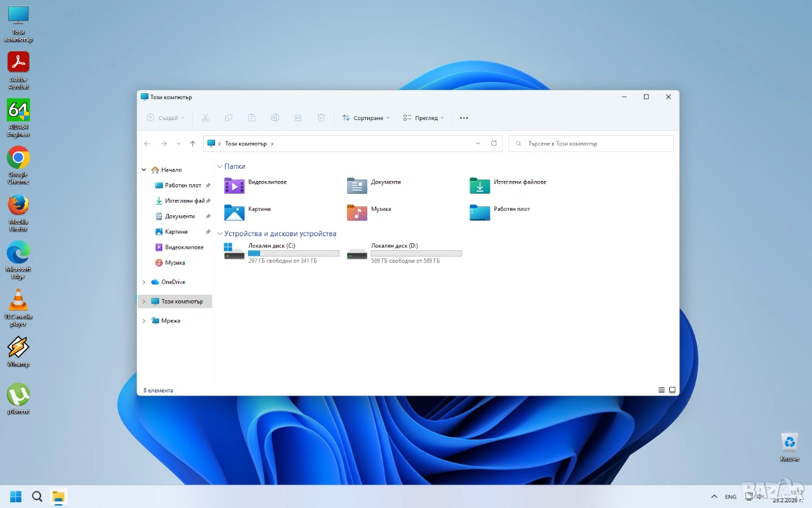
Task: Click the taskbar Search icon
Action: (x=37, y=497)
